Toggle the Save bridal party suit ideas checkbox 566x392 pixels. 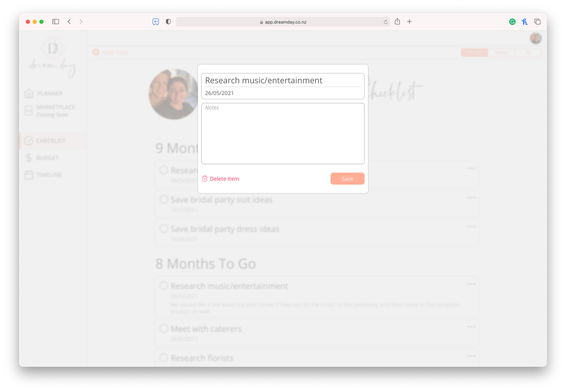click(164, 199)
